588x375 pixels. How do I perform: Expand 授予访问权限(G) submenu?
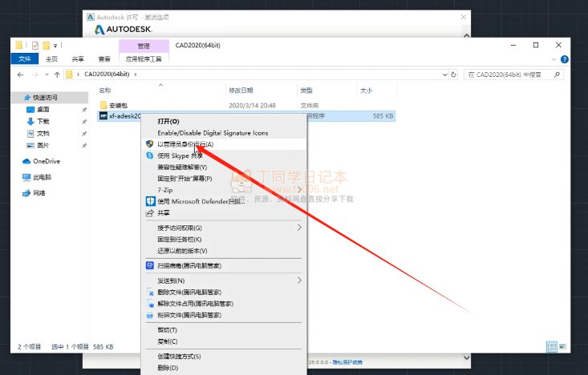[x=224, y=228]
